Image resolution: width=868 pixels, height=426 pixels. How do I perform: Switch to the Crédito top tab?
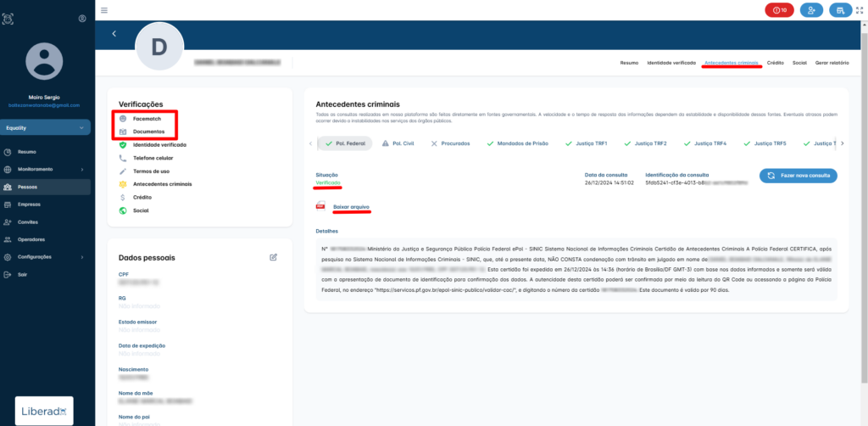click(x=775, y=63)
